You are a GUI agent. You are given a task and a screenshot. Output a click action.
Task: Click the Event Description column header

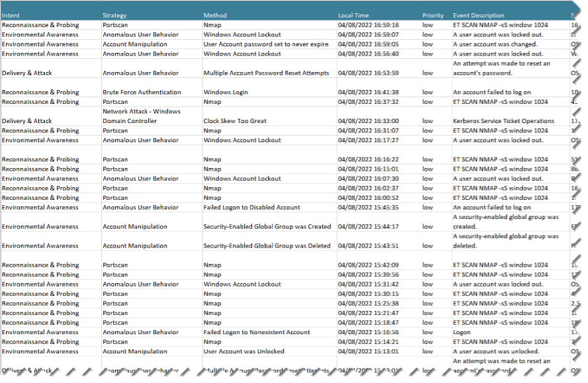(478, 15)
